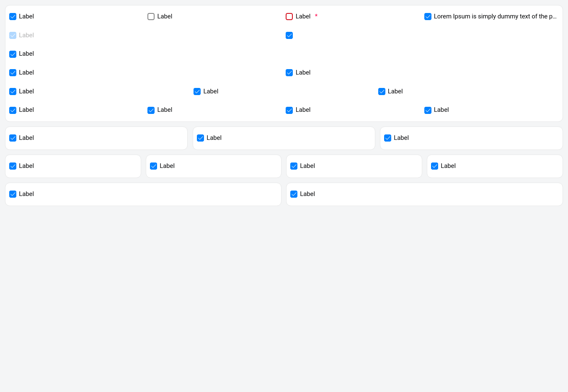This screenshot has height=392, width=568.
Task: Click the red asterisk beside the required Label
Action: (316, 16)
